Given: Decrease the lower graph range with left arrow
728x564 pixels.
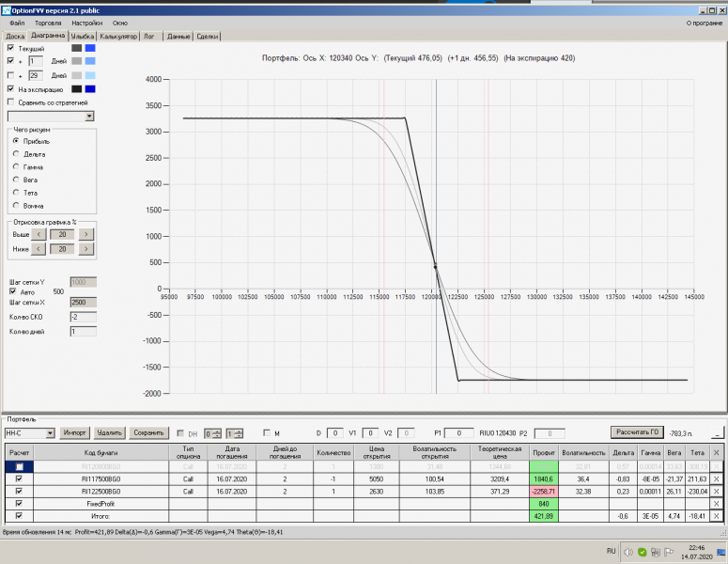Looking at the screenshot, I should [x=39, y=248].
